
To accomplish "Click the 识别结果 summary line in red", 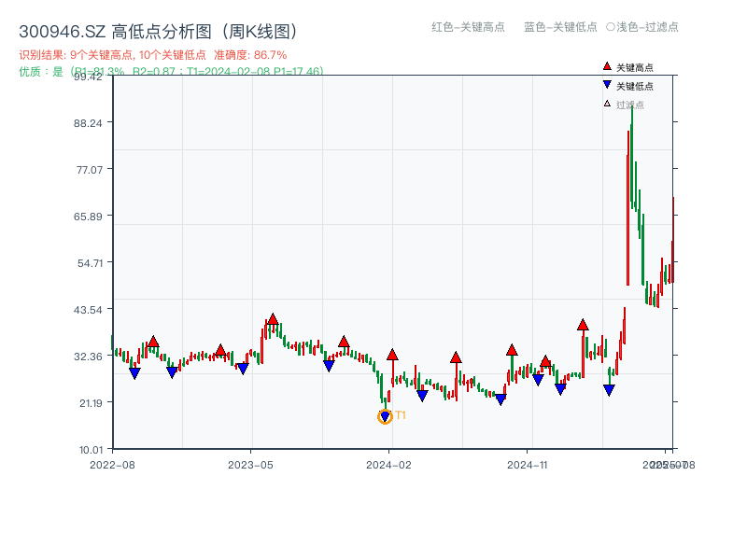I will (x=153, y=55).
